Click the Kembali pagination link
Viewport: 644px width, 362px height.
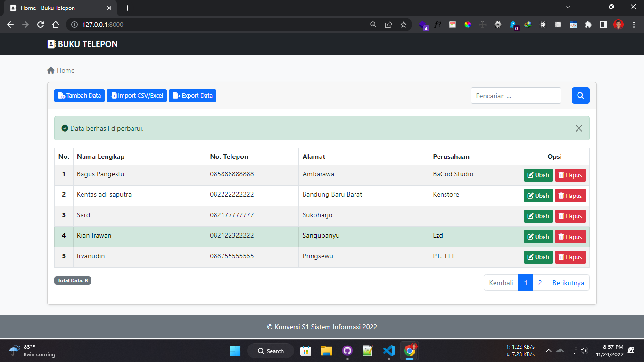(501, 283)
